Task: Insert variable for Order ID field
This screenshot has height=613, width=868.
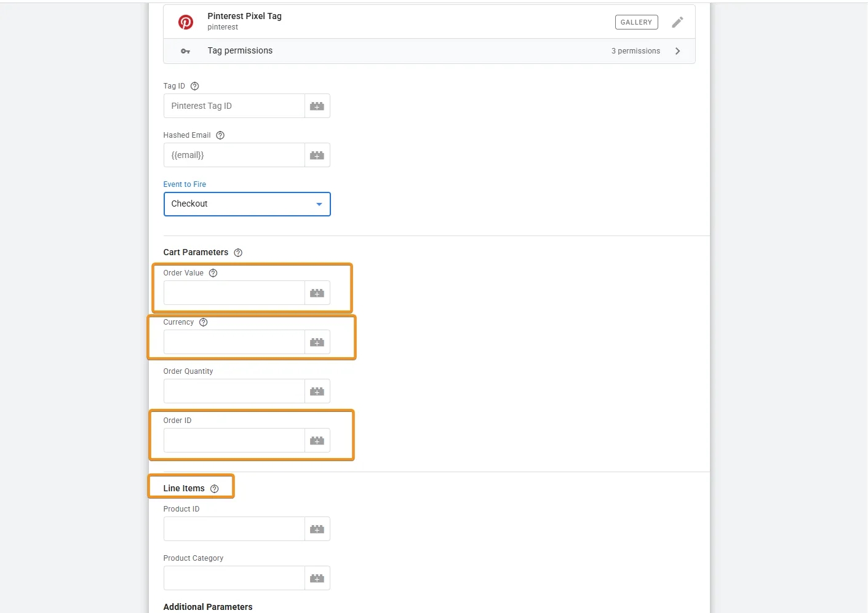Action: 317,440
